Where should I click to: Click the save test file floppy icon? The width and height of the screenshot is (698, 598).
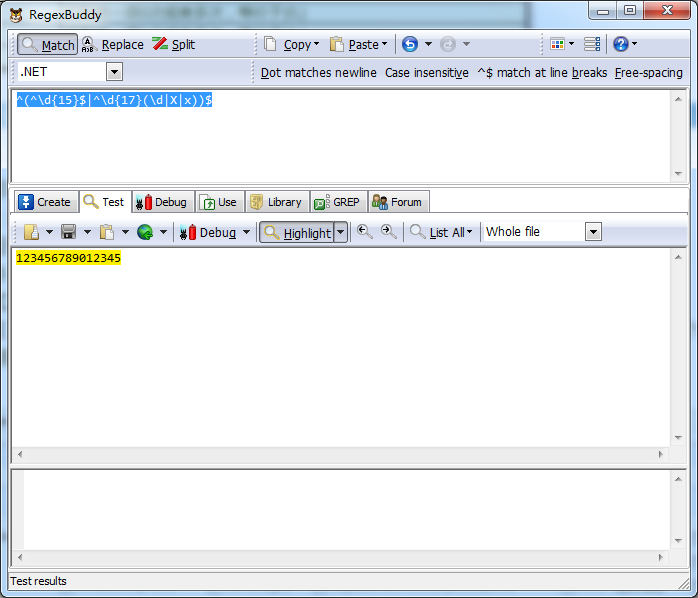click(69, 232)
